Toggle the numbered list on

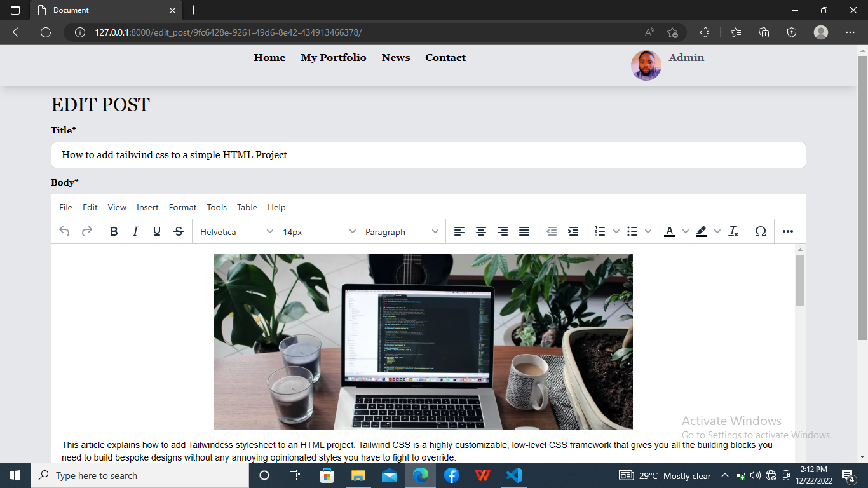coord(599,231)
